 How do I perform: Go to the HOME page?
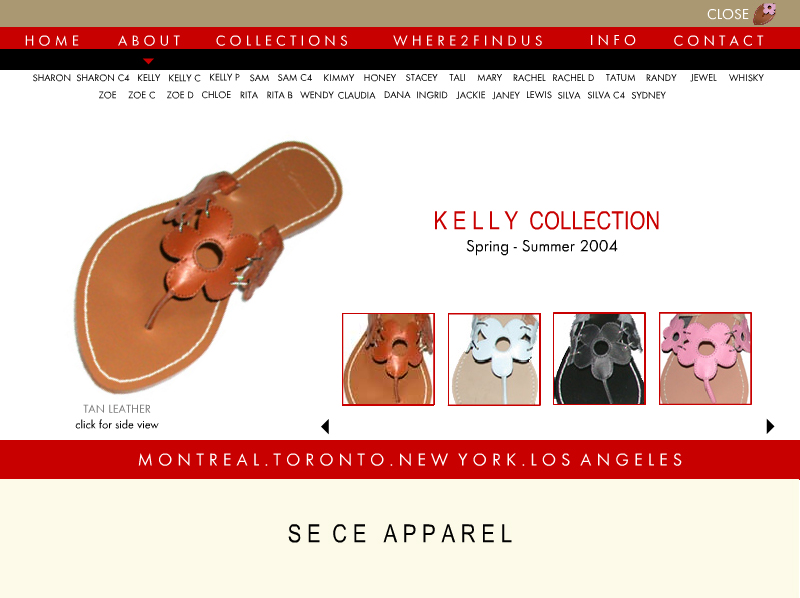click(53, 40)
